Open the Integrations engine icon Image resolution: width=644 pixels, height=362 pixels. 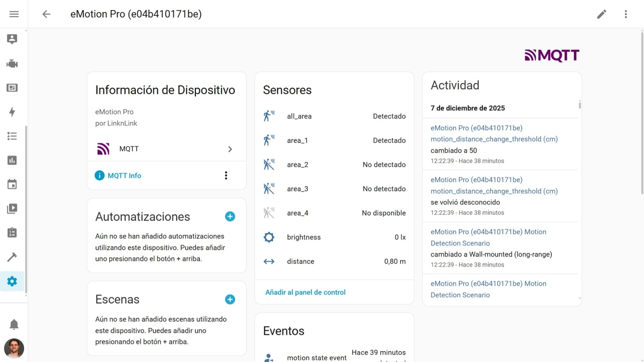pos(12,63)
